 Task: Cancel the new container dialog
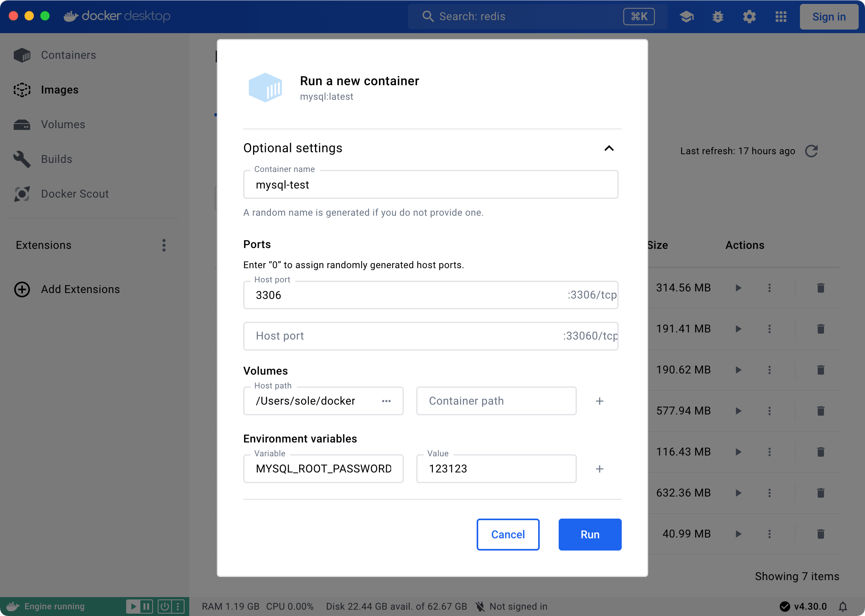pos(508,534)
